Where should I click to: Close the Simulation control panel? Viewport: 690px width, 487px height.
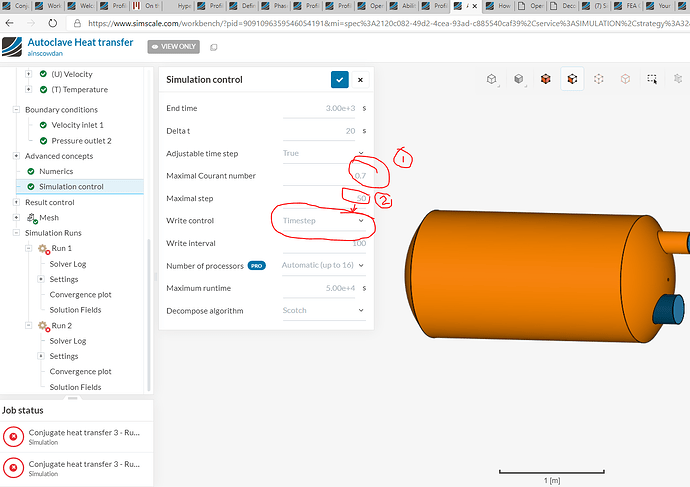[360, 80]
